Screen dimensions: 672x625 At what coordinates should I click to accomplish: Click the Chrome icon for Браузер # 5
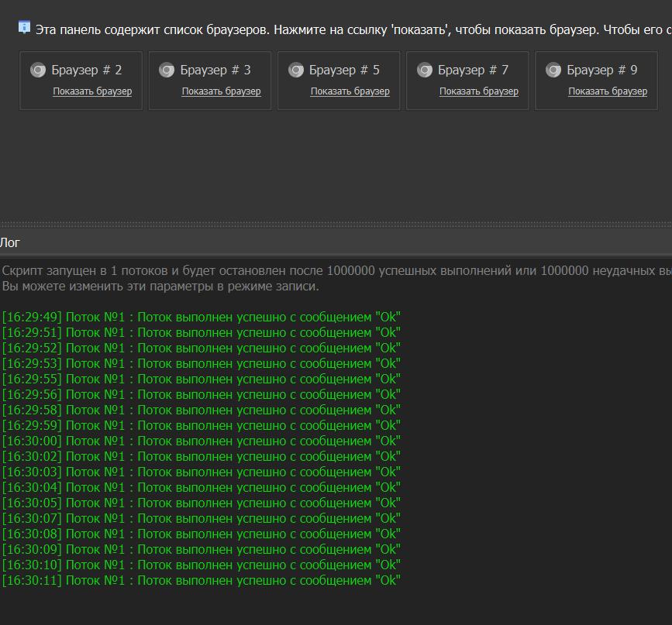(x=296, y=70)
